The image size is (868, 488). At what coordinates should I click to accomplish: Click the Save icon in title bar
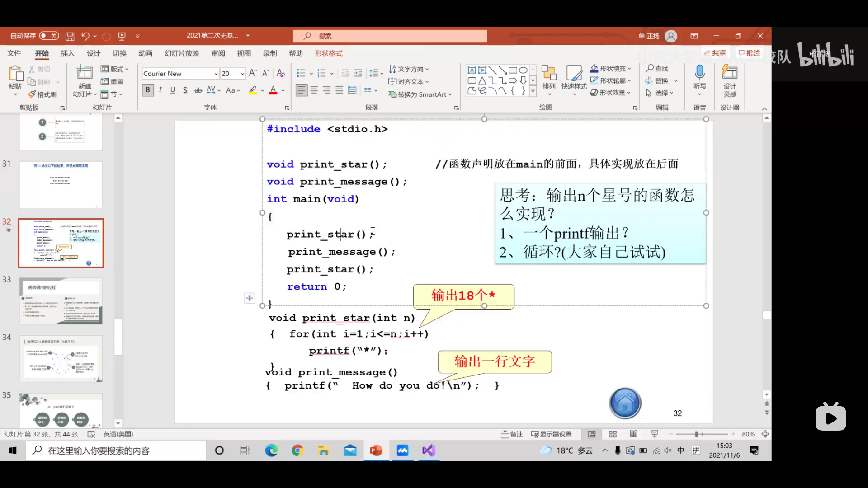pyautogui.click(x=70, y=36)
